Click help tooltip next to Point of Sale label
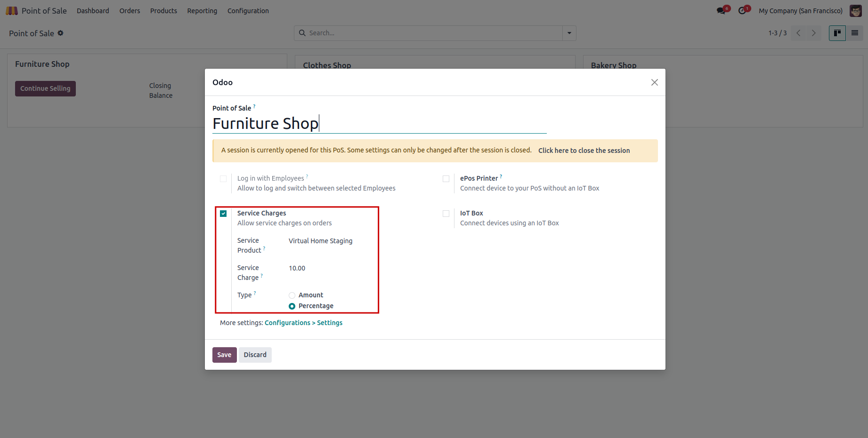 [x=254, y=106]
